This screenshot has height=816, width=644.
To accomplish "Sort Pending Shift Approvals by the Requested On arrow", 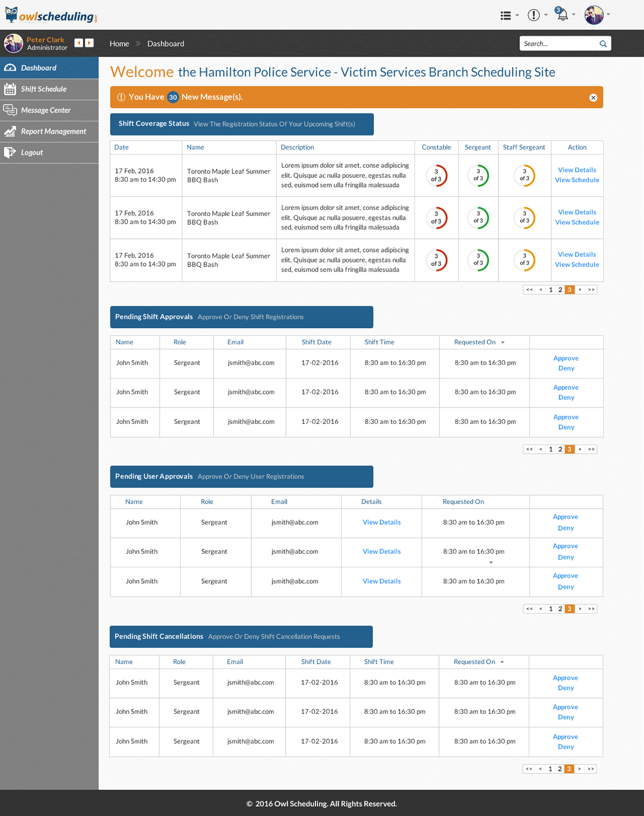I will 503,343.
